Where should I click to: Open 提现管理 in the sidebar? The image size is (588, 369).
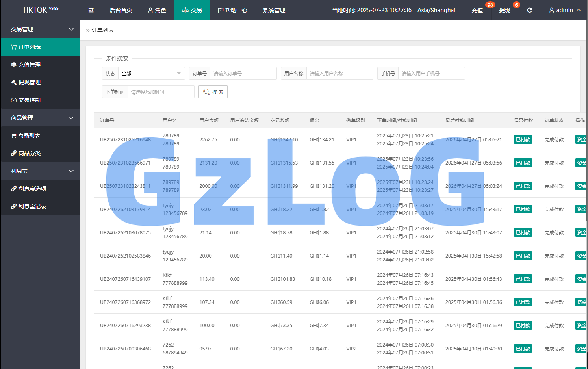(x=40, y=82)
